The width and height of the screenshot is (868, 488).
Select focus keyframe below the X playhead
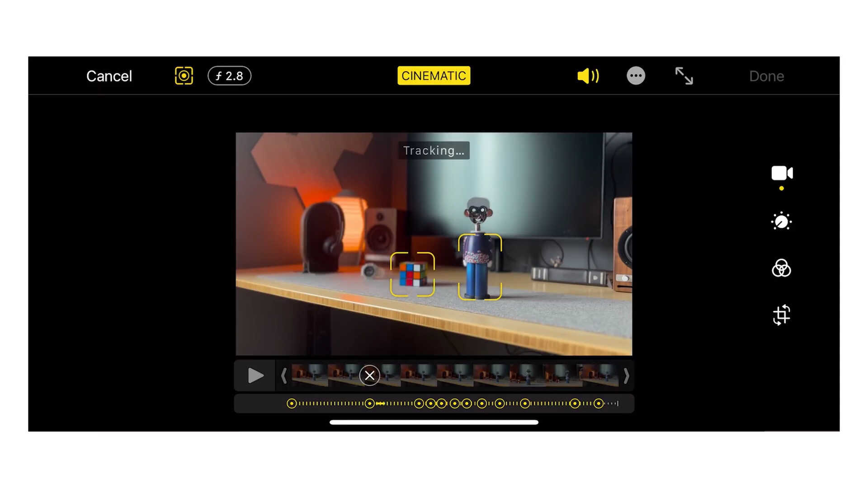point(370,404)
